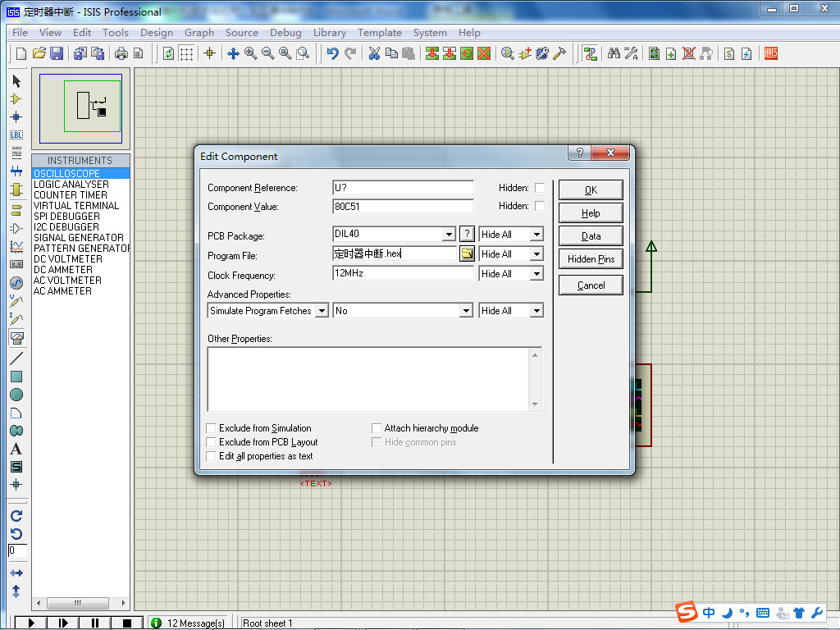Open Hide All dropdown for Clock Frequency
Screen dimensions: 840x630
pos(536,274)
